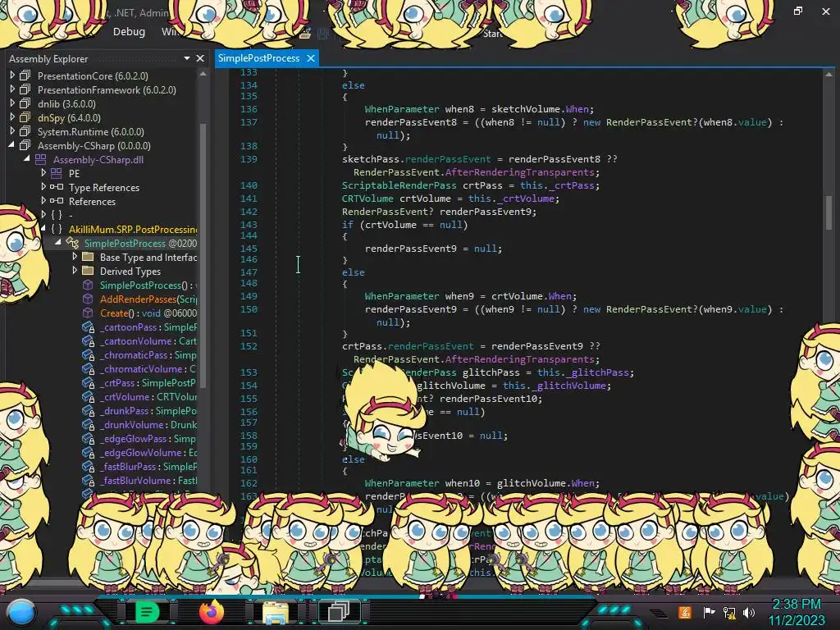This screenshot has height=630, width=840.
Task: Select the _chromaticVolume field tree item
Action: point(148,368)
